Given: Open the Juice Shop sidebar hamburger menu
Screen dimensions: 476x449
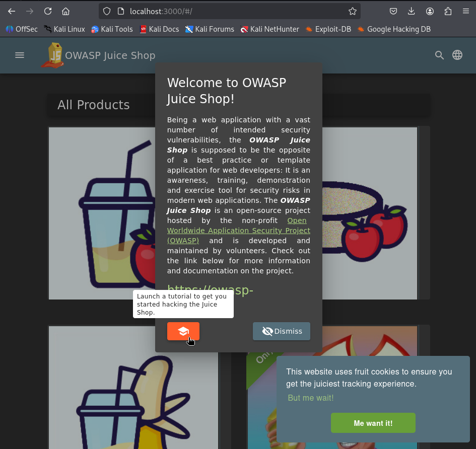Looking at the screenshot, I should pos(20,55).
